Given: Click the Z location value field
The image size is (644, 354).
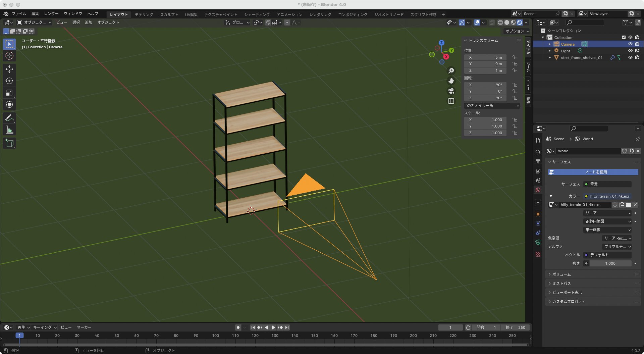Looking at the screenshot, I should (x=485, y=71).
